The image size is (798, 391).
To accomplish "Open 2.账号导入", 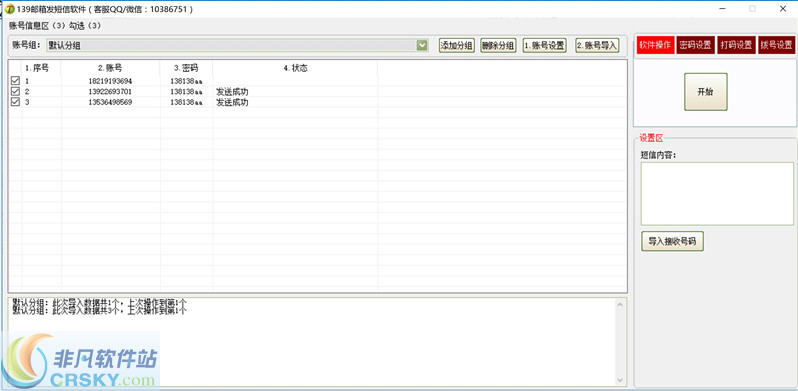I will [597, 45].
